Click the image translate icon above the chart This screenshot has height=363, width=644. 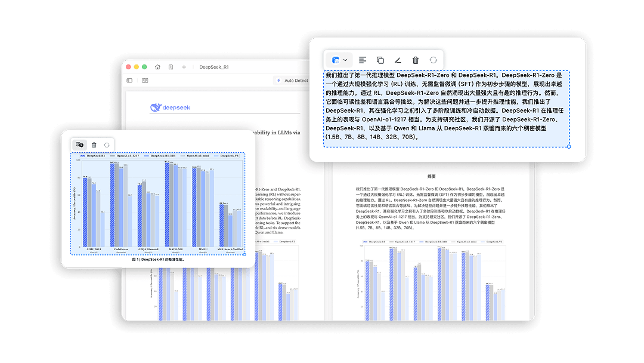(80, 144)
